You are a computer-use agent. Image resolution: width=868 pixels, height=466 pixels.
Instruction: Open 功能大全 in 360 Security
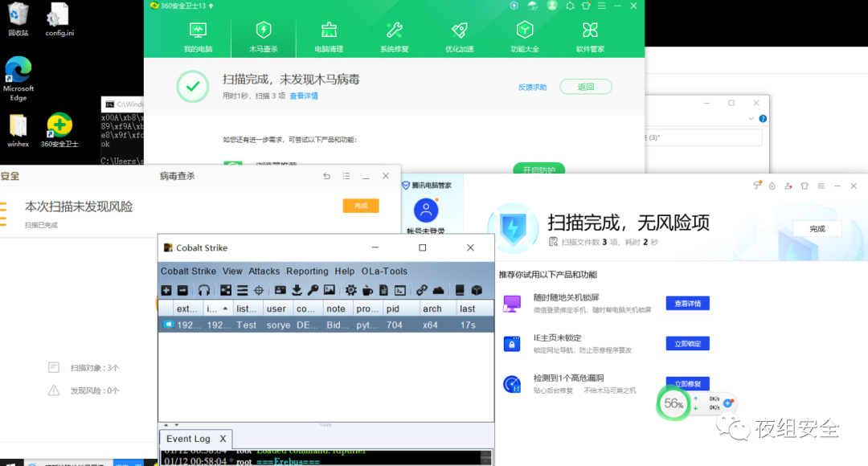(525, 38)
